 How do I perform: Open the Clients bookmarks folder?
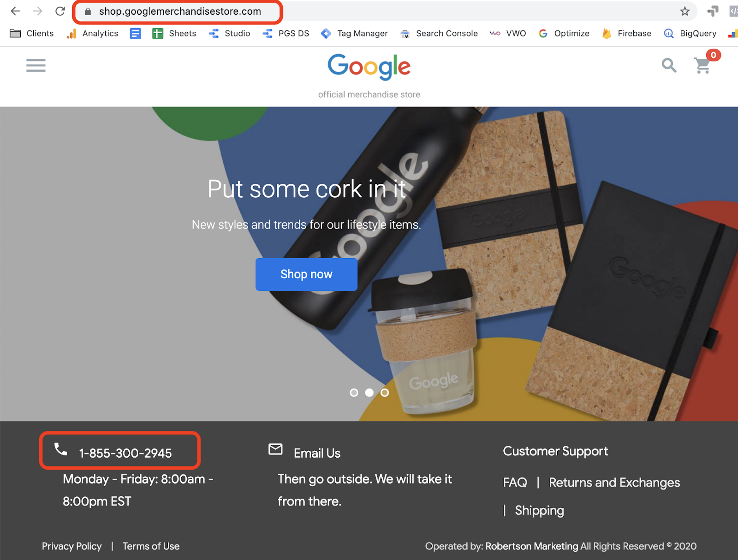coord(32,33)
